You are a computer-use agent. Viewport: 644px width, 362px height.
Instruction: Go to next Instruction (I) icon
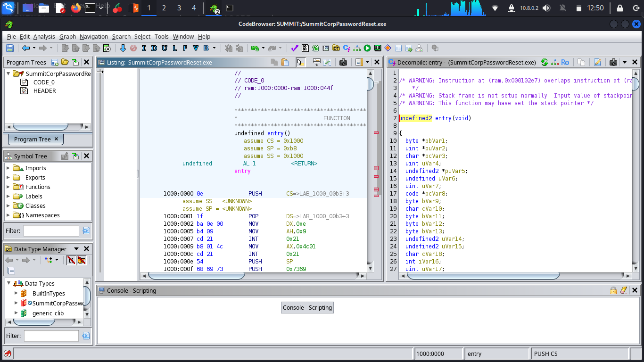[143, 48]
